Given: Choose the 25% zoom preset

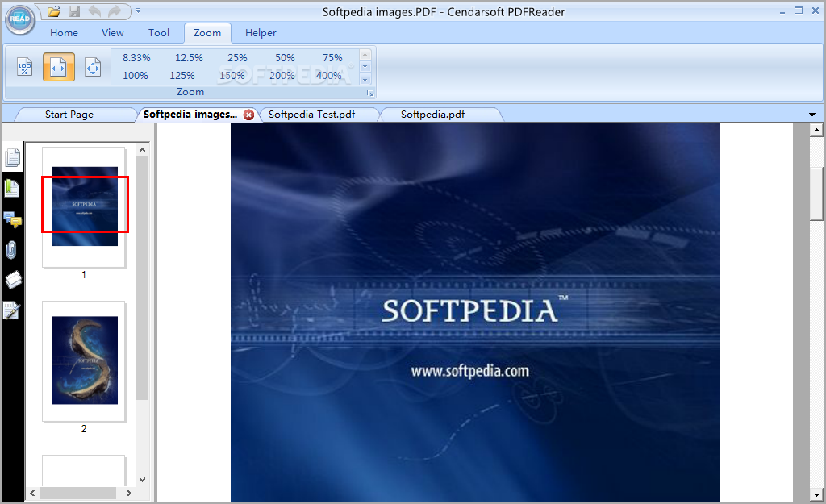Looking at the screenshot, I should pos(237,57).
